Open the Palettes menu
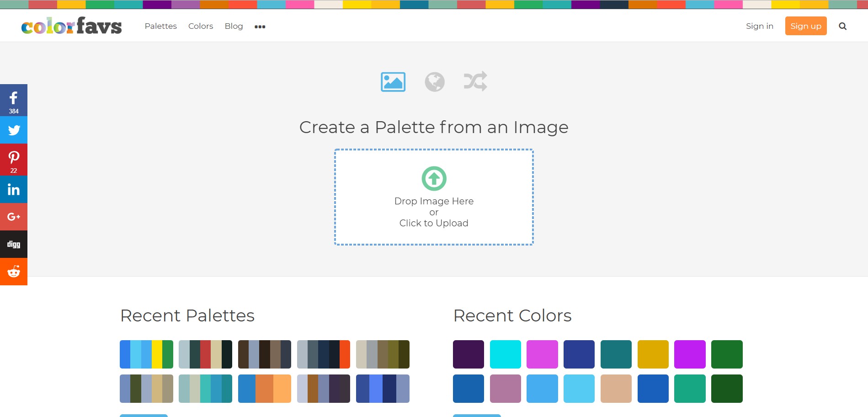868x417 pixels. click(160, 26)
